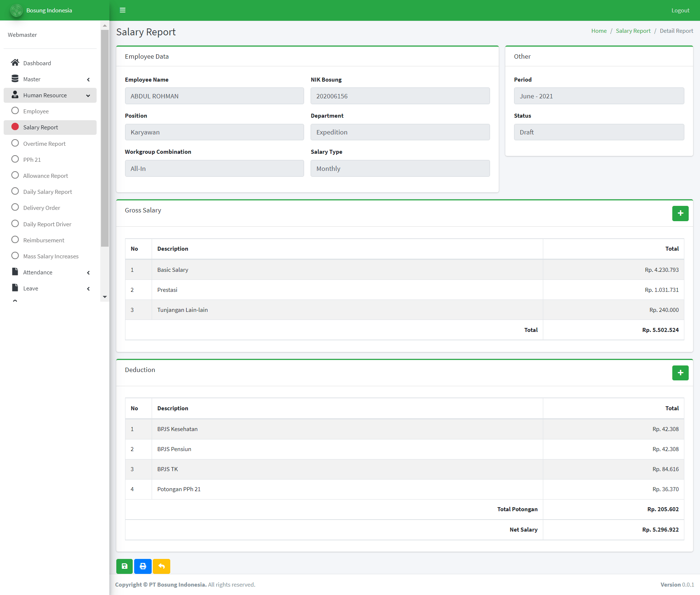Open the save icon to save the salary report
Image resolution: width=700 pixels, height=595 pixels.
124,566
